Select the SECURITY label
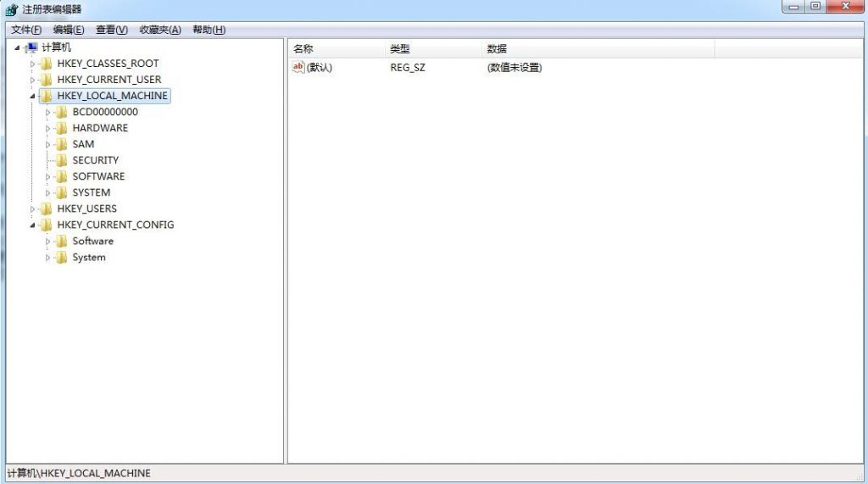Viewport: 868px width, 484px height. coord(95,160)
